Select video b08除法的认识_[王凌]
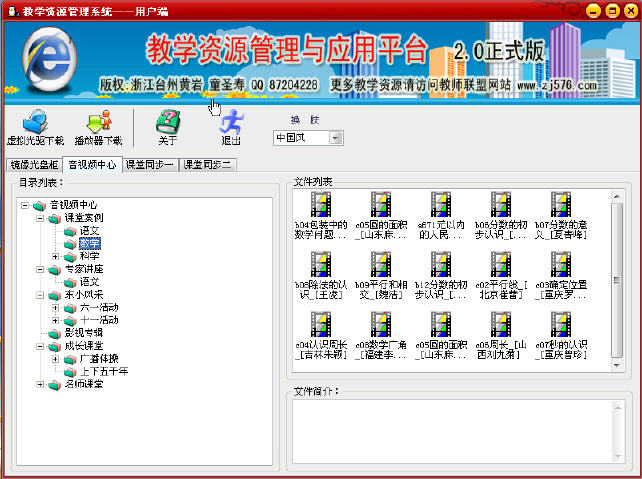642x479 pixels. [321, 276]
